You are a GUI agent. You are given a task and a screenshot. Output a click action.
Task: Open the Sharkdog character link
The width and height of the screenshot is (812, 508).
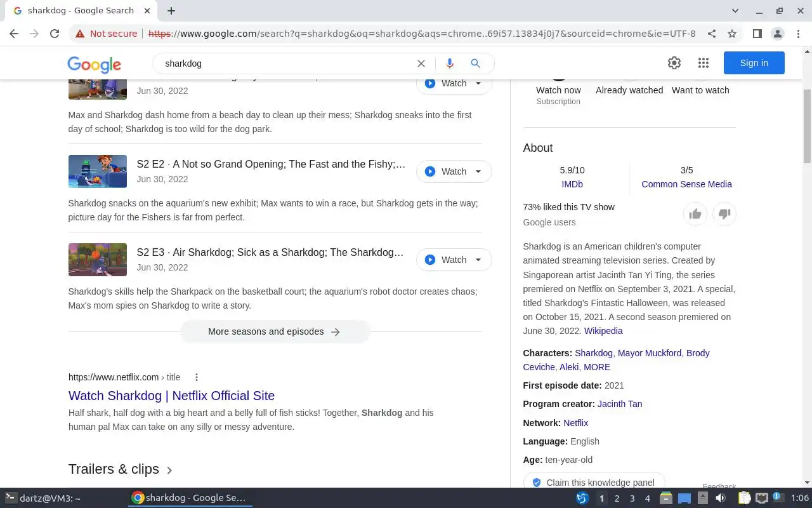[594, 353]
